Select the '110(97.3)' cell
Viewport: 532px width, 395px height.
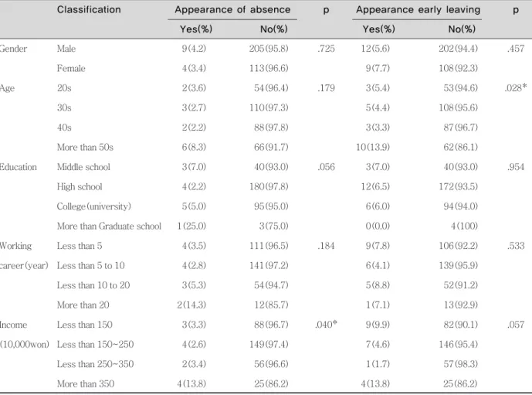(269, 107)
